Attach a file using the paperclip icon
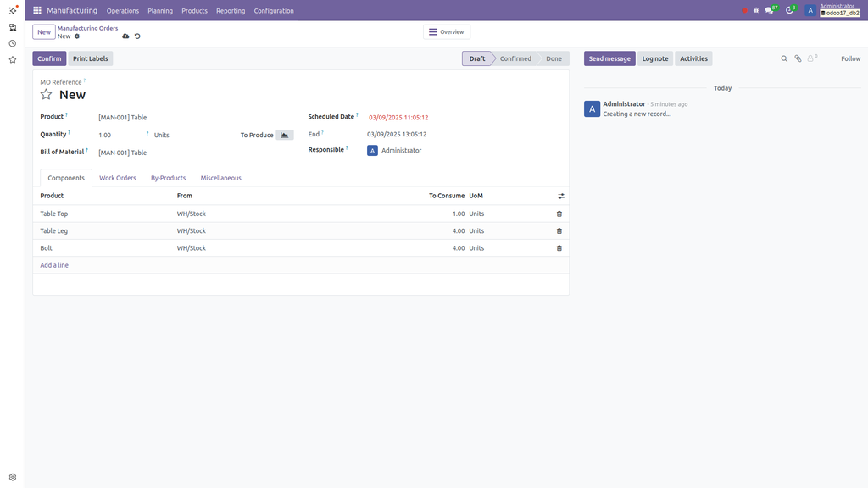Image resolution: width=868 pixels, height=488 pixels. pyautogui.click(x=798, y=58)
